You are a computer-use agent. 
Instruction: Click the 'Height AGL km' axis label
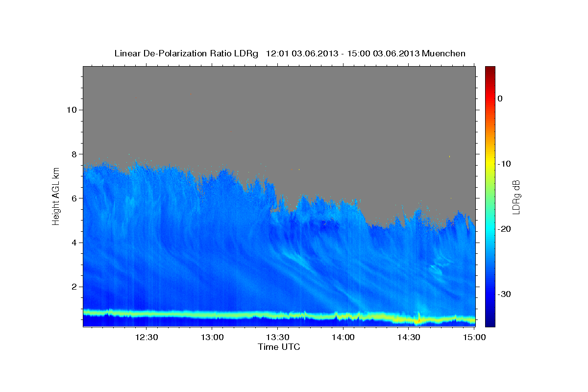pyautogui.click(x=56, y=196)
